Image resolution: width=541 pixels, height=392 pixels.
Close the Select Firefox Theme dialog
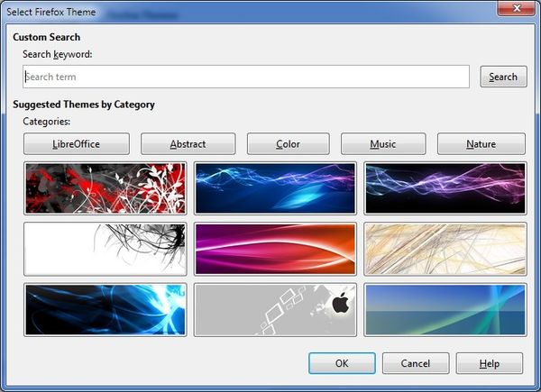click(x=517, y=8)
